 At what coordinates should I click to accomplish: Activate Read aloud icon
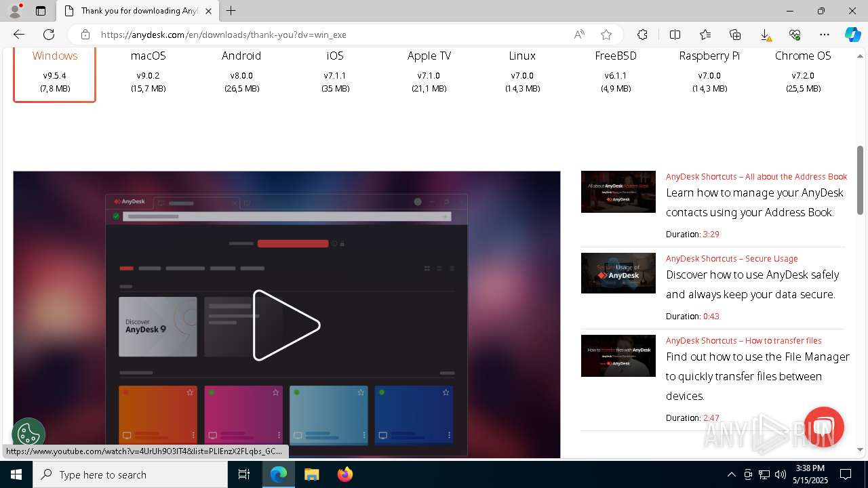tap(579, 35)
